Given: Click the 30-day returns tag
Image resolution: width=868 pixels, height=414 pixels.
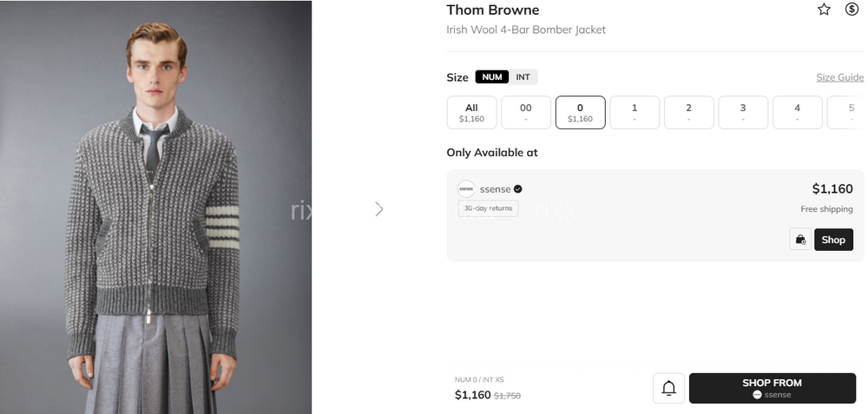Looking at the screenshot, I should [488, 208].
